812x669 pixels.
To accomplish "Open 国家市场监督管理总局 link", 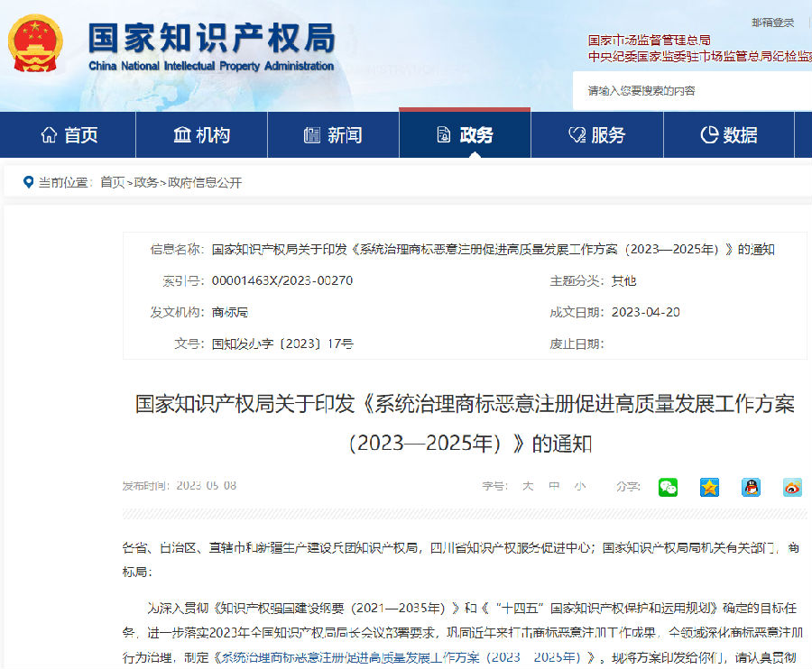I will coord(650,41).
